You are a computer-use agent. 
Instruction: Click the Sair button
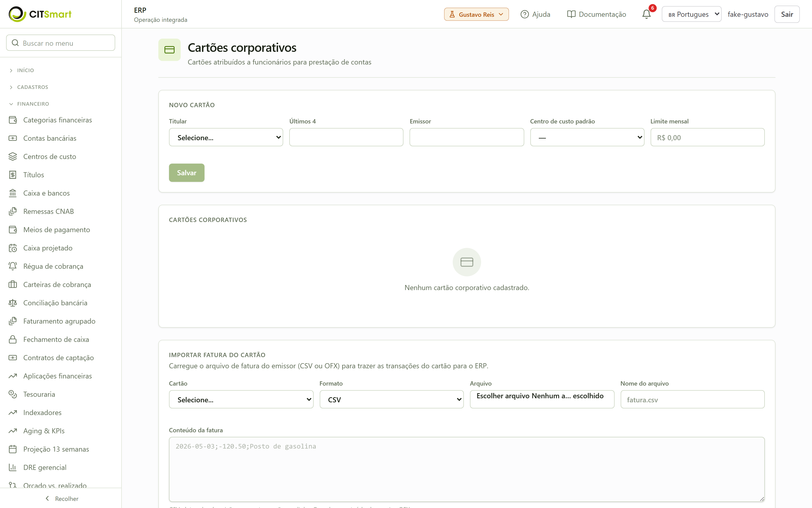[787, 14]
